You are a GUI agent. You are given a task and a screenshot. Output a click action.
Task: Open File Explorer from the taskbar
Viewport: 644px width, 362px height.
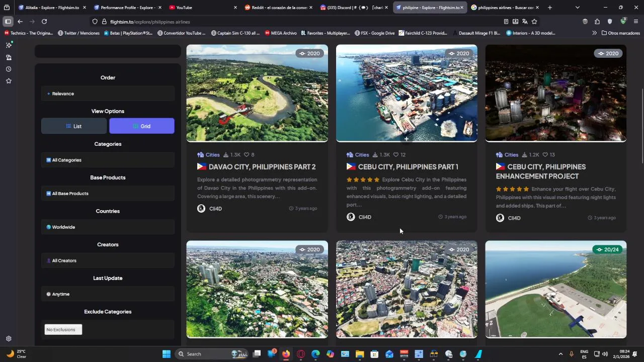point(360,354)
